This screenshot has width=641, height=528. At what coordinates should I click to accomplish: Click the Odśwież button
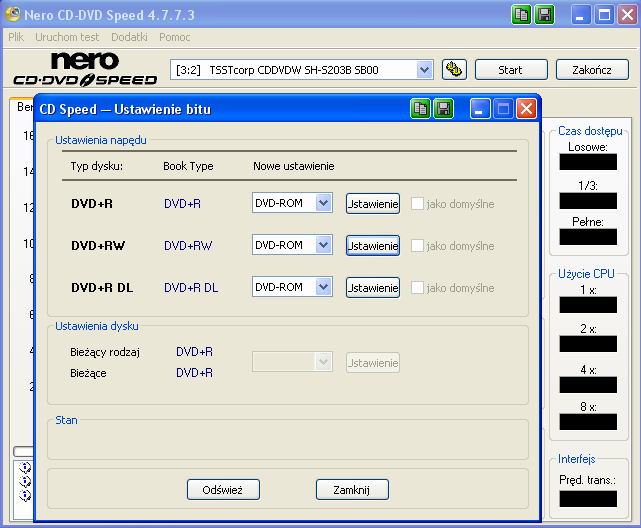[x=223, y=490]
